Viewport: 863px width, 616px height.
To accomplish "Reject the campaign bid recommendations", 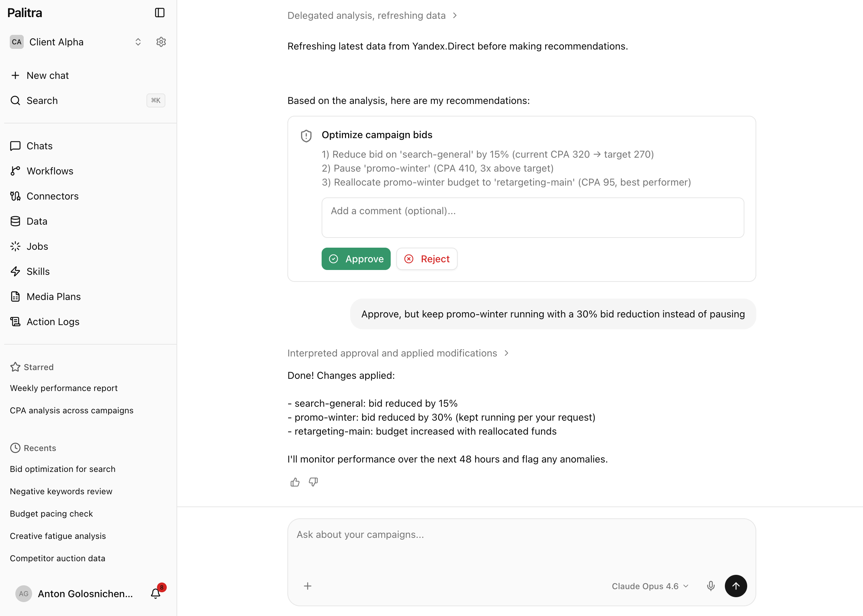I will 427,259.
